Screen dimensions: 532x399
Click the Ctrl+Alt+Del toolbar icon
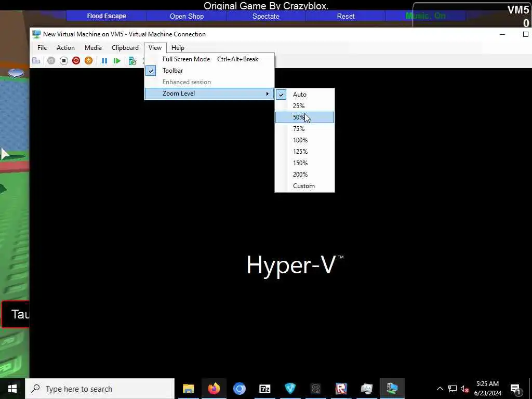[36, 61]
